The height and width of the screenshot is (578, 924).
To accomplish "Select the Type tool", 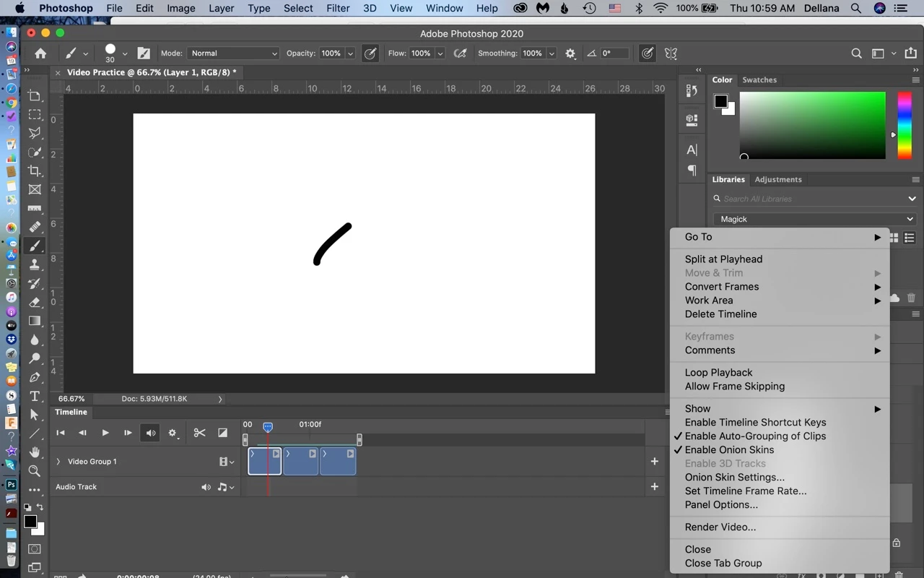I will point(35,397).
